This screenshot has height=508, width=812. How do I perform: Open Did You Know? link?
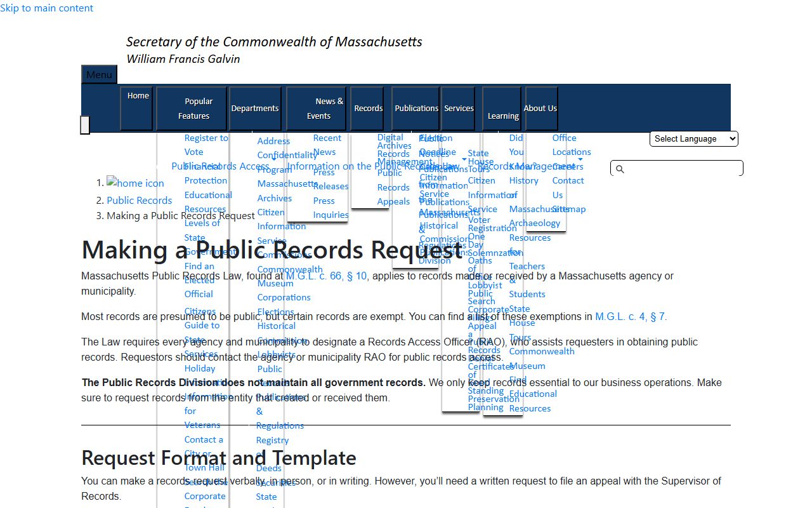coord(523,152)
